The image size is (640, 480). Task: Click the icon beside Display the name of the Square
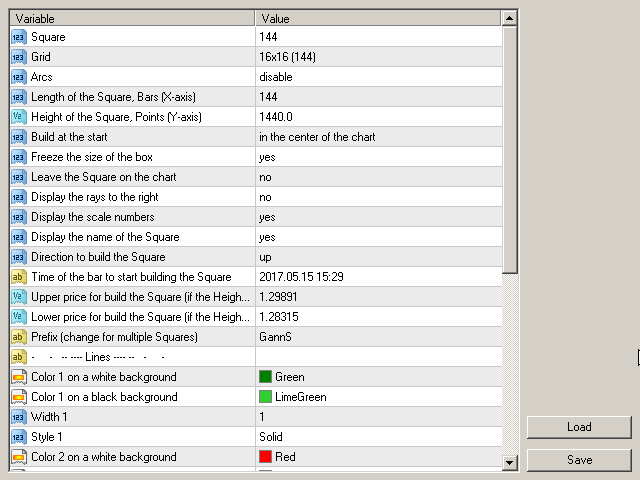(x=19, y=237)
